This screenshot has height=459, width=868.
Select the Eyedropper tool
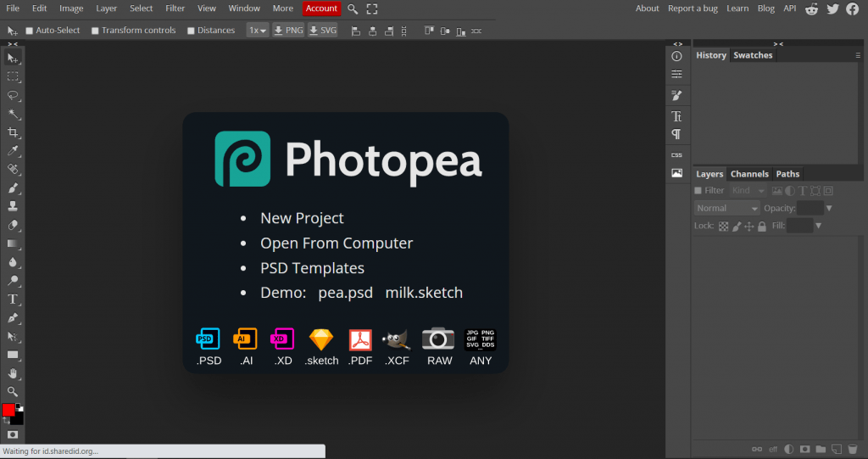pos(13,151)
